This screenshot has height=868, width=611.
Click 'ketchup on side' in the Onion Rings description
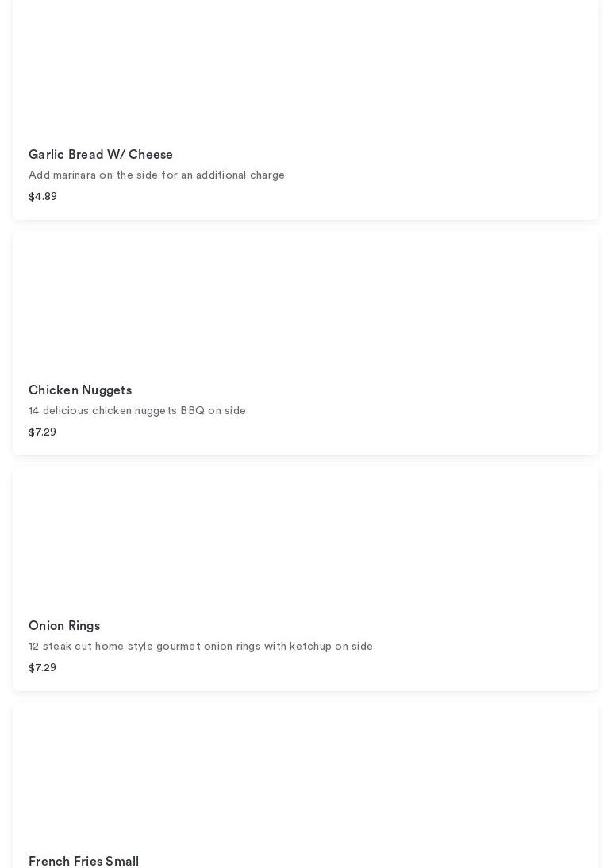pyautogui.click(x=331, y=647)
